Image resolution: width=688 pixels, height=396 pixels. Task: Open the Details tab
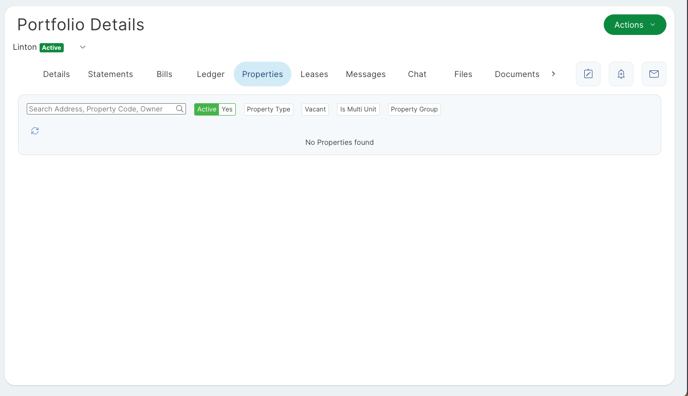coord(56,74)
